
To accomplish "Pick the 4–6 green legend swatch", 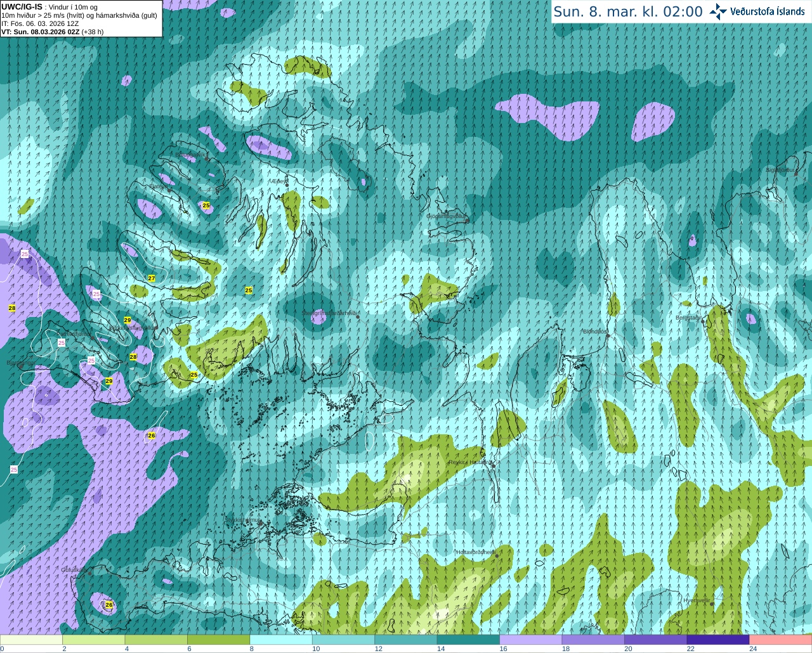I will (x=156, y=640).
